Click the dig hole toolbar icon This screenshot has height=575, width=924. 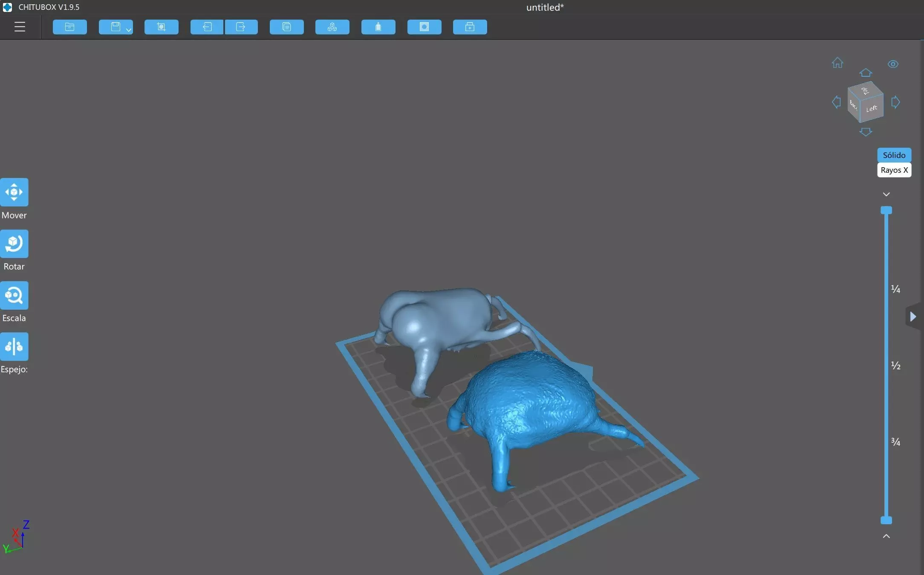(424, 27)
